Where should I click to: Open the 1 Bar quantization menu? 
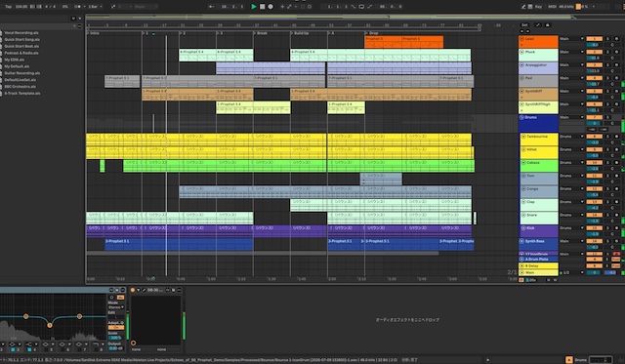(95, 7)
